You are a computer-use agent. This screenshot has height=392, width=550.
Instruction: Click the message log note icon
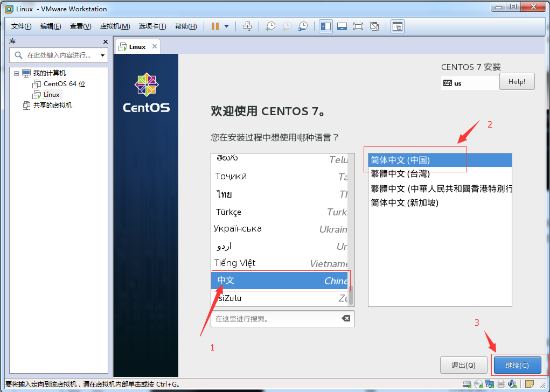530,384
